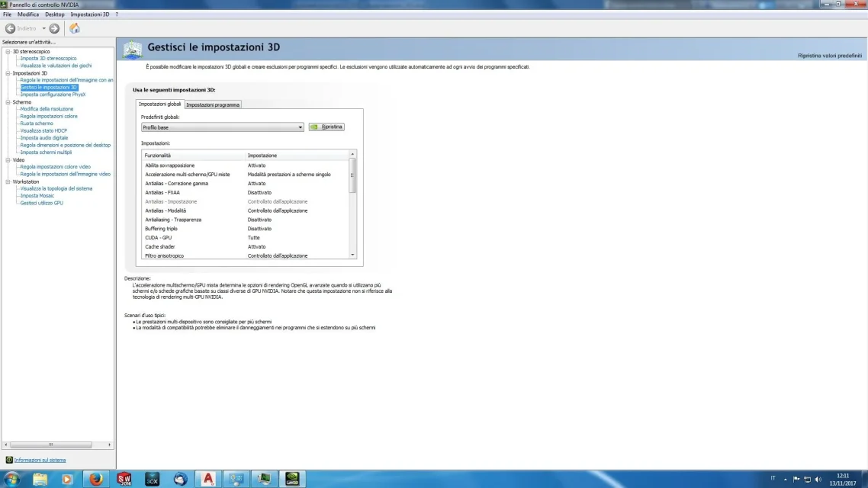
Task: Open SolidWorks 2016 from the taskbar
Action: [x=124, y=479]
